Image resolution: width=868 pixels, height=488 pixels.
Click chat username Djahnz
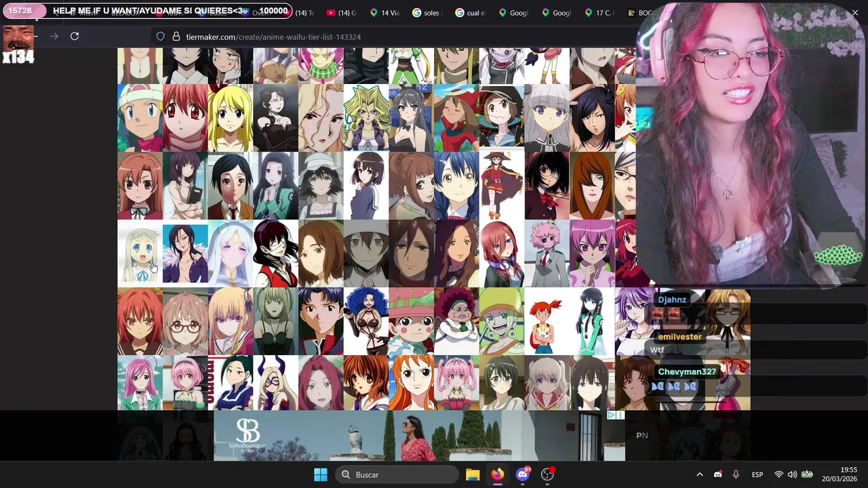tap(672, 300)
